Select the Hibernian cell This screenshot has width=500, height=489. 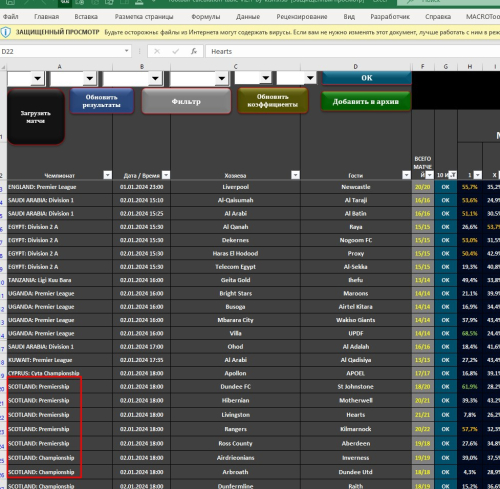pyautogui.click(x=235, y=401)
